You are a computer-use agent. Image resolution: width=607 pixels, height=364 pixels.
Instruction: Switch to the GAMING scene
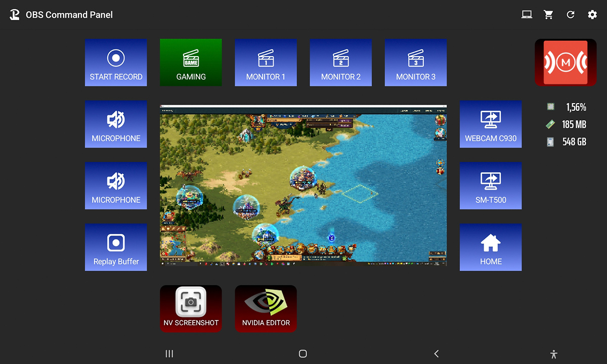click(x=191, y=63)
